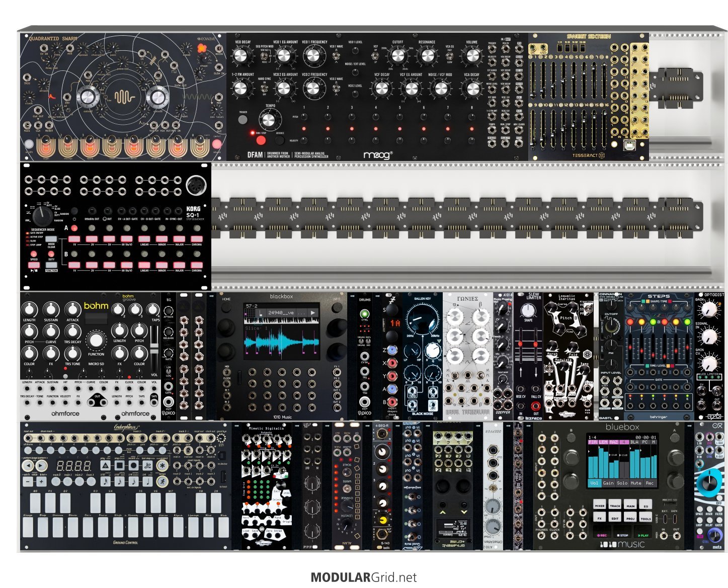Toggle the DFAM VCA EG fast/slow switch
Viewport: 728px width, 588px height.
[x=449, y=56]
